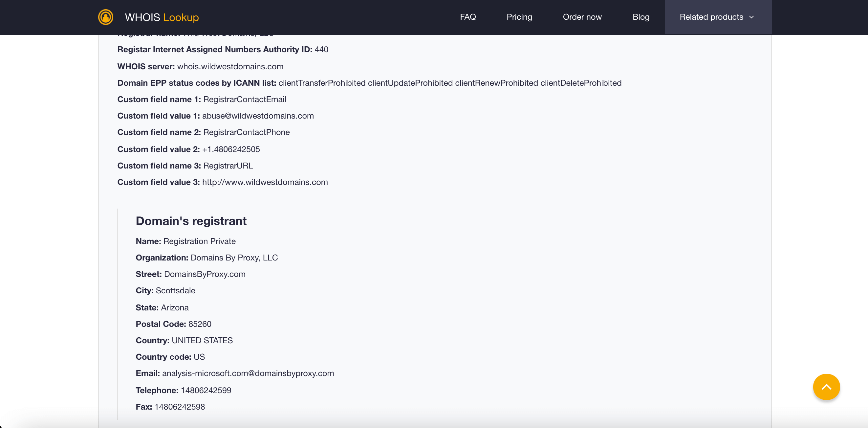Open the Order now page
Image resolution: width=868 pixels, height=428 pixels.
click(x=582, y=17)
